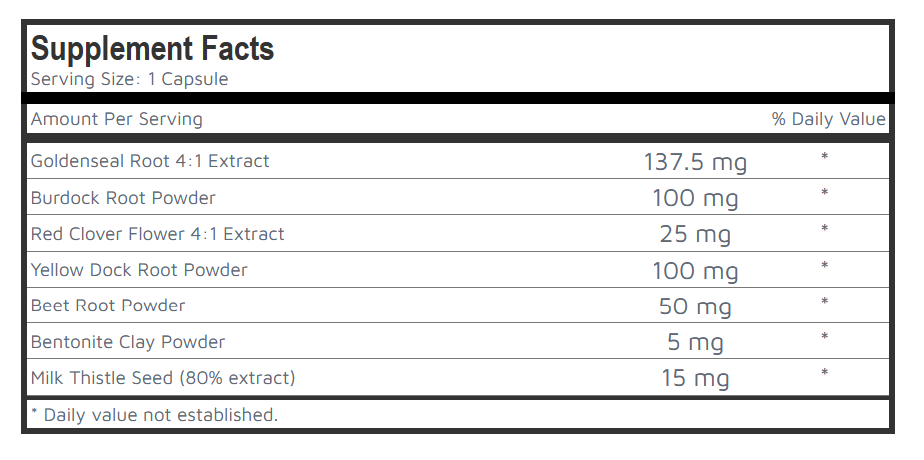This screenshot has height=460, width=924.
Task: Click the Supplement Facts heading
Action: [x=152, y=48]
